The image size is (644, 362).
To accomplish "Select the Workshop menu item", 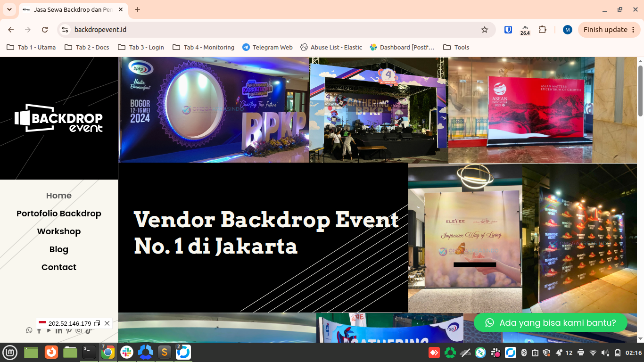I will [x=59, y=231].
